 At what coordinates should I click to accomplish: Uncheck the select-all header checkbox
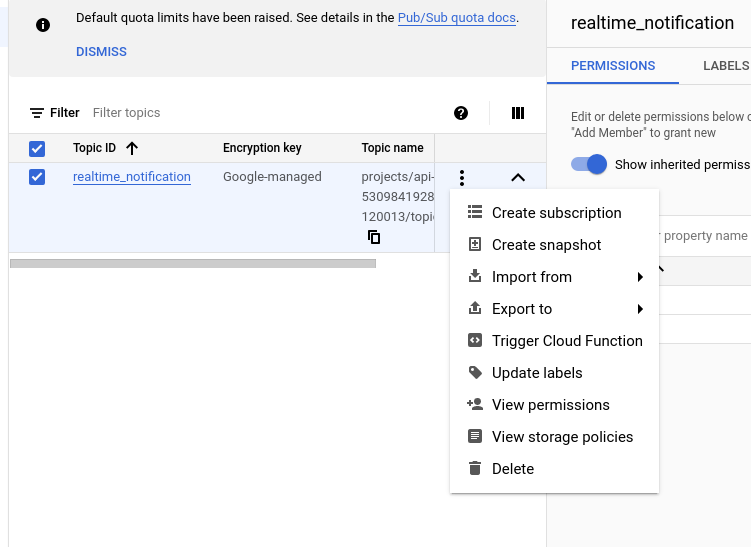point(37,149)
